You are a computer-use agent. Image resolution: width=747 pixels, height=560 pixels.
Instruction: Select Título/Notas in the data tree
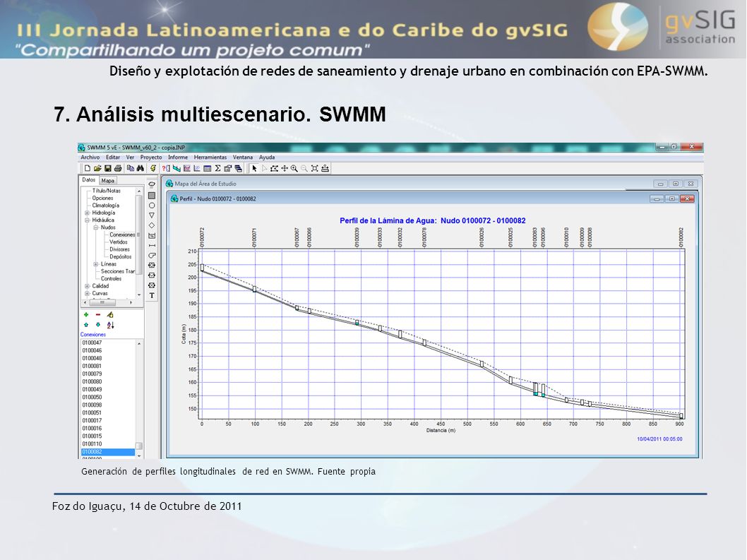coord(106,191)
